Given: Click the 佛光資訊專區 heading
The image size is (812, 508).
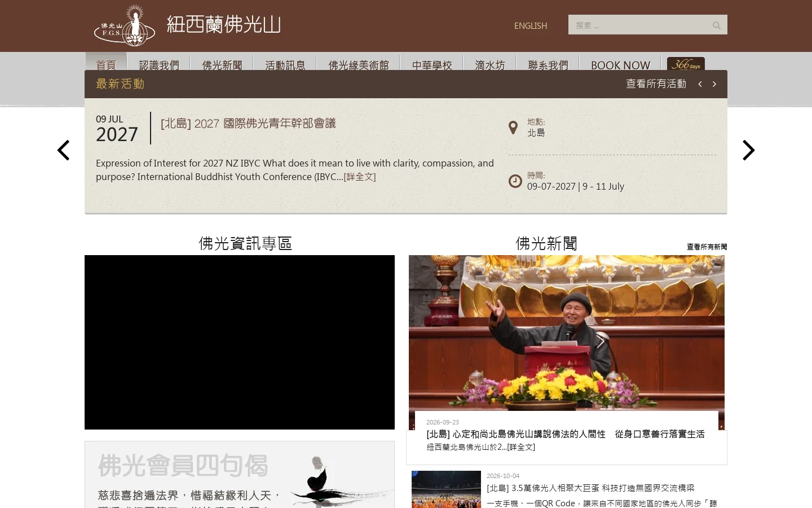Looking at the screenshot, I should (x=245, y=243).
